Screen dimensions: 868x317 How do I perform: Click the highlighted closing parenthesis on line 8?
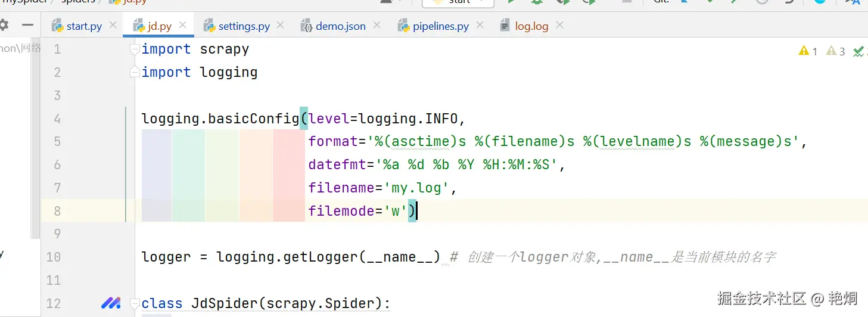click(412, 211)
